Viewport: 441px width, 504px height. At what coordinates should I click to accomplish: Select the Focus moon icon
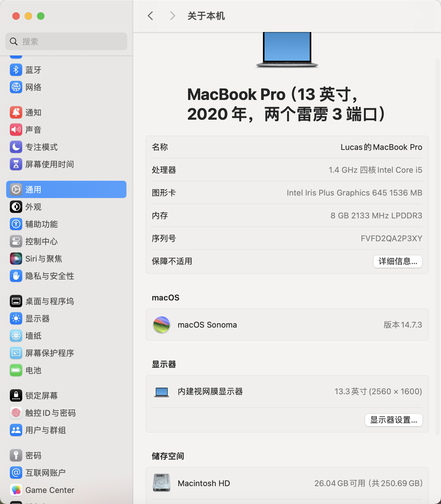16,147
